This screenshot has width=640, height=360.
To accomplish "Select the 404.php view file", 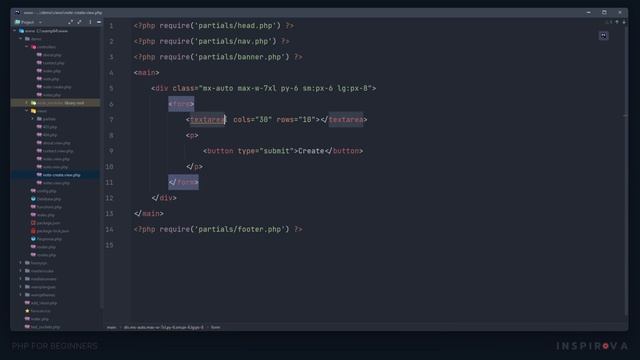I will [50, 135].
